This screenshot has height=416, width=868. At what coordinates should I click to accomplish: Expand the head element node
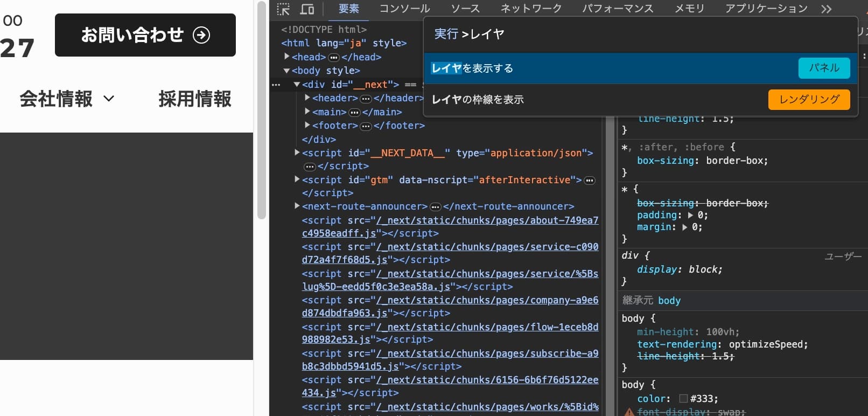coord(287,57)
